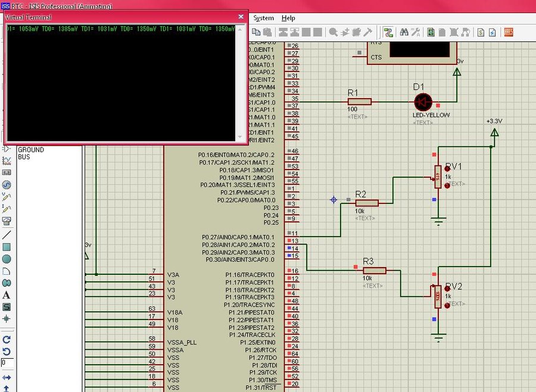This screenshot has height=392, width=536.
Task: Select the 2D line drawing tool
Action: (7, 234)
